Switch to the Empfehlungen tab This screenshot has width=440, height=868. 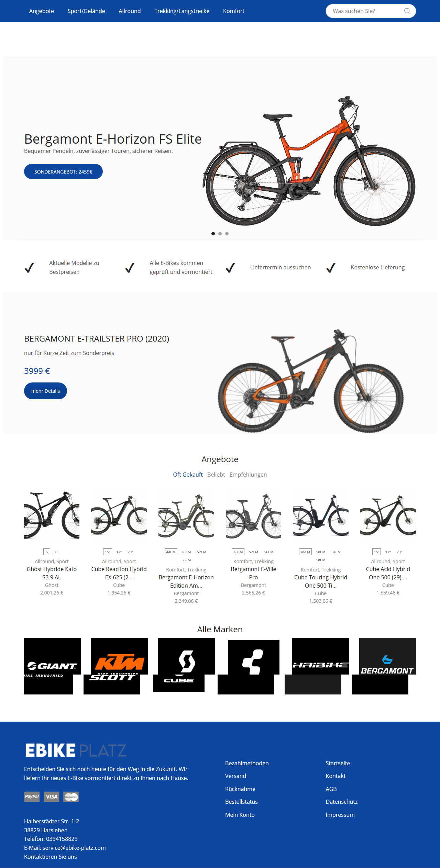click(x=248, y=475)
